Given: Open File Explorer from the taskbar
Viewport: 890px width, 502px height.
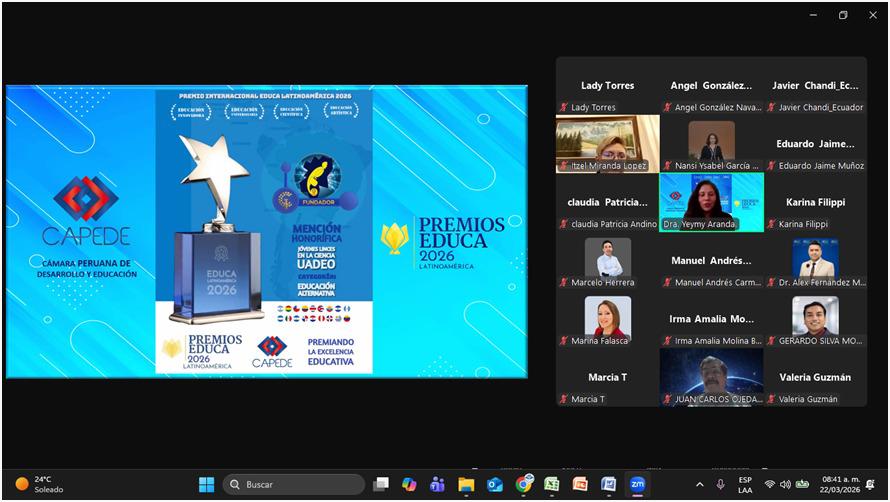Looking at the screenshot, I should click(466, 484).
